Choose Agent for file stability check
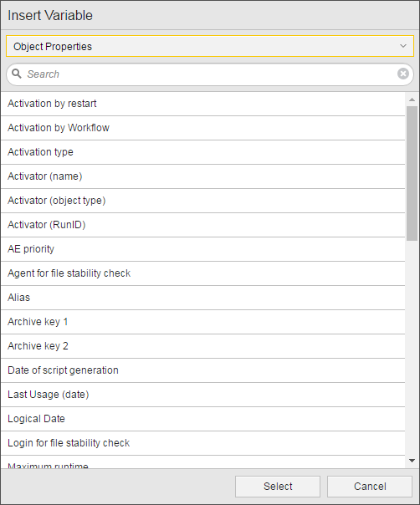The height and width of the screenshot is (505, 420). click(202, 273)
